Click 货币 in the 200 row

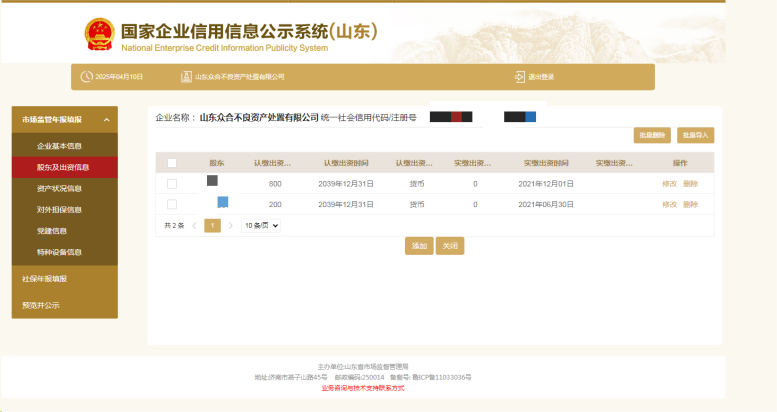click(x=417, y=204)
